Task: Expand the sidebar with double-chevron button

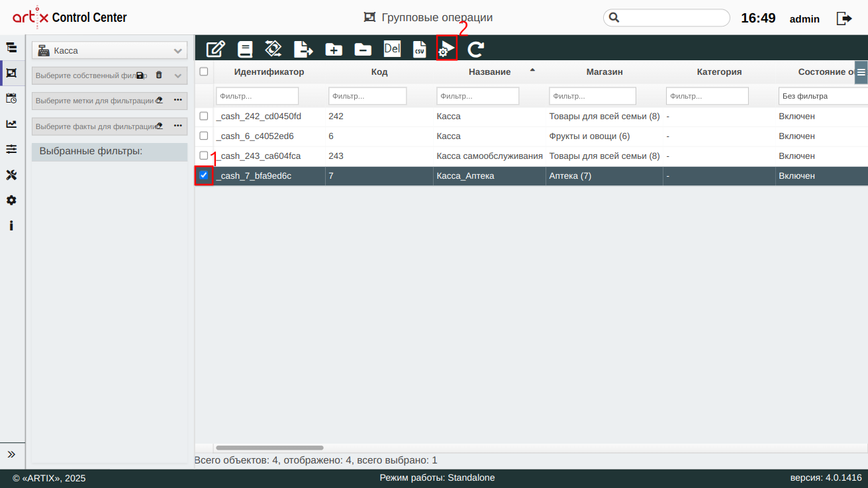Action: click(11, 454)
